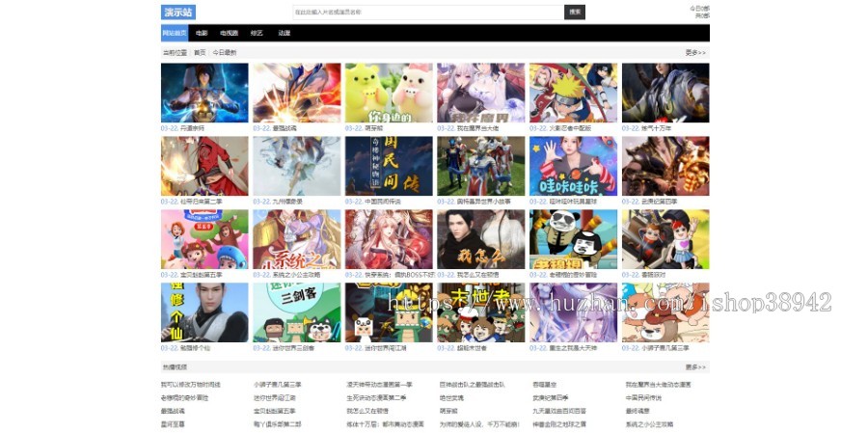Click the 今日最新 breadcrumb link
The image size is (868, 433).
pos(224,53)
